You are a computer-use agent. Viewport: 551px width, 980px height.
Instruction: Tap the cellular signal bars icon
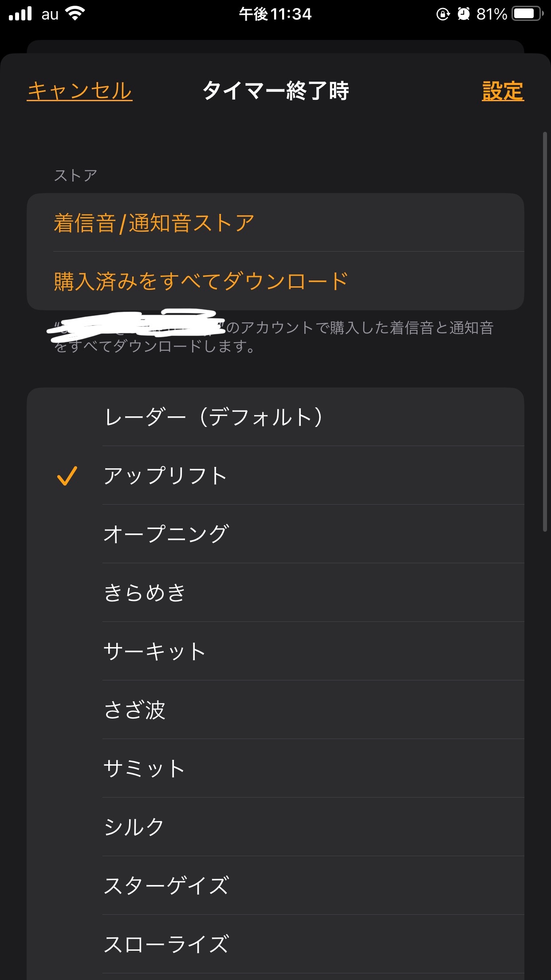pyautogui.click(x=20, y=14)
